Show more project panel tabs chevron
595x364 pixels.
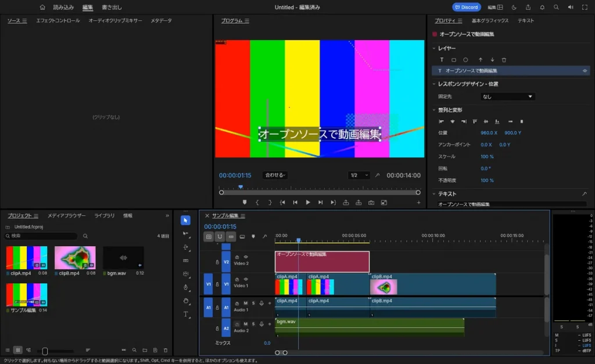[167, 216]
